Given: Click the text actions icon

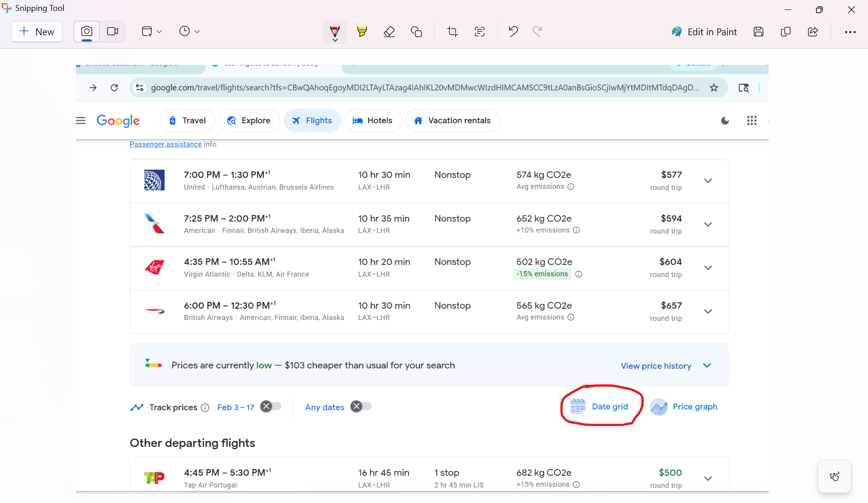Looking at the screenshot, I should tap(480, 32).
